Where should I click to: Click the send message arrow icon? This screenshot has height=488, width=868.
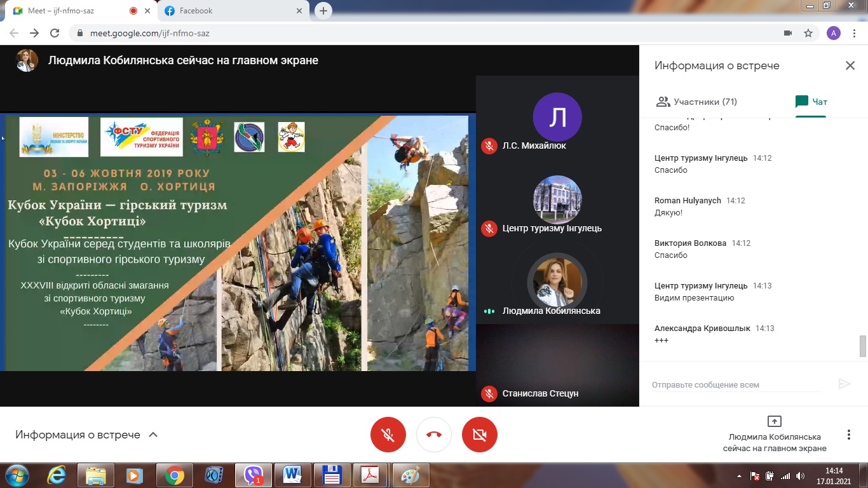tap(844, 384)
